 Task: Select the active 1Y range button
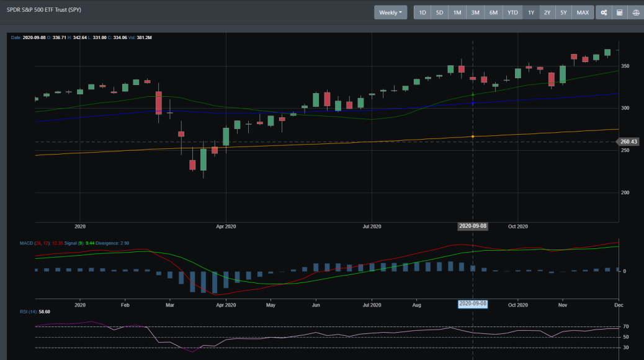531,12
